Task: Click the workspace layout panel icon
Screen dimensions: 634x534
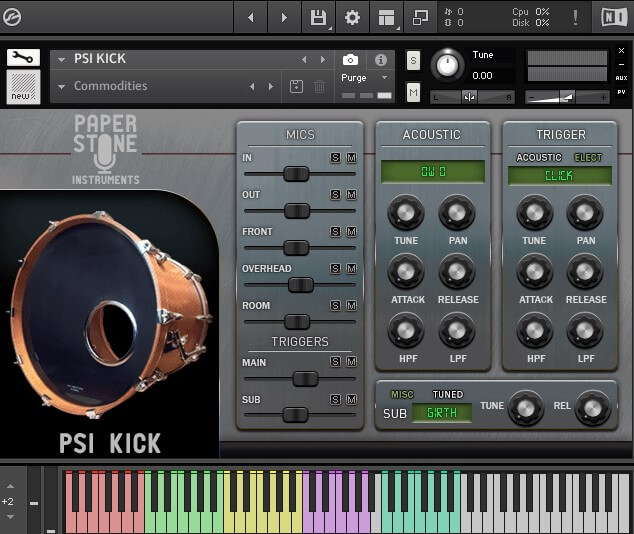Action: [x=386, y=17]
